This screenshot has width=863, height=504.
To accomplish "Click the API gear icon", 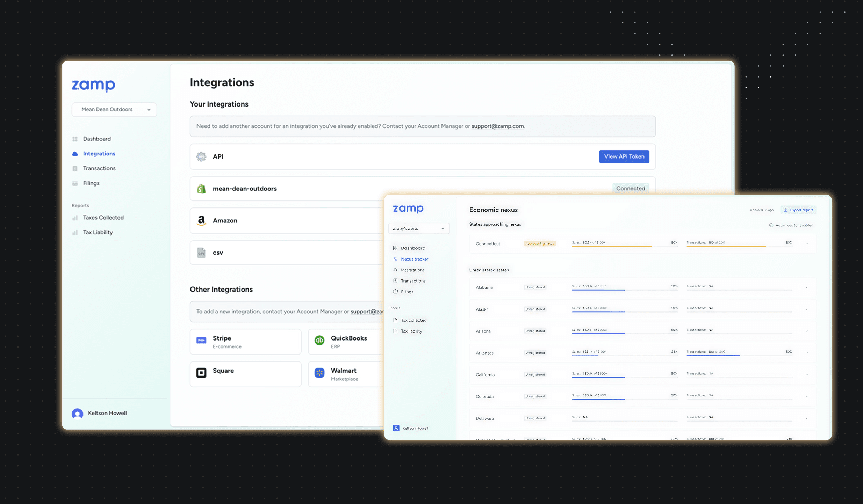I will 201,156.
